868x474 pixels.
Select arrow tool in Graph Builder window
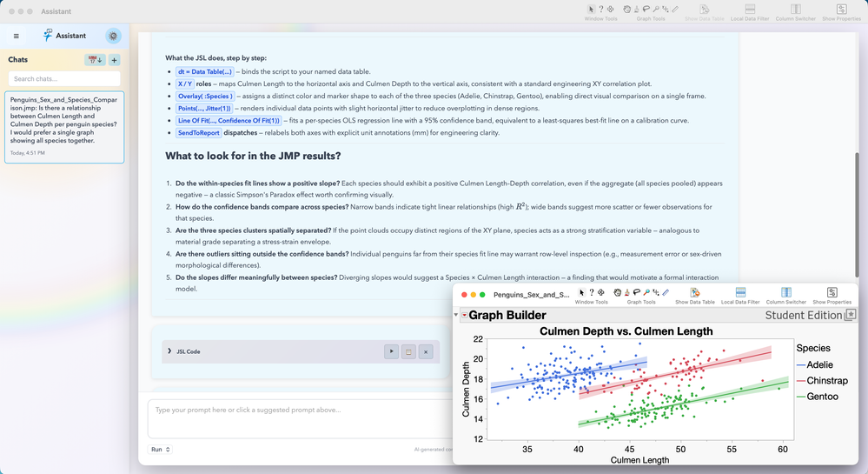[581, 292]
